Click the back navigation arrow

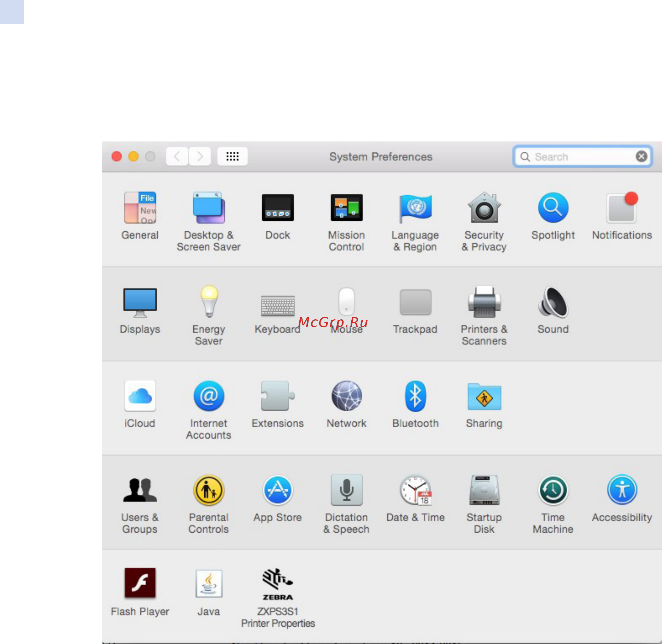pyautogui.click(x=177, y=156)
